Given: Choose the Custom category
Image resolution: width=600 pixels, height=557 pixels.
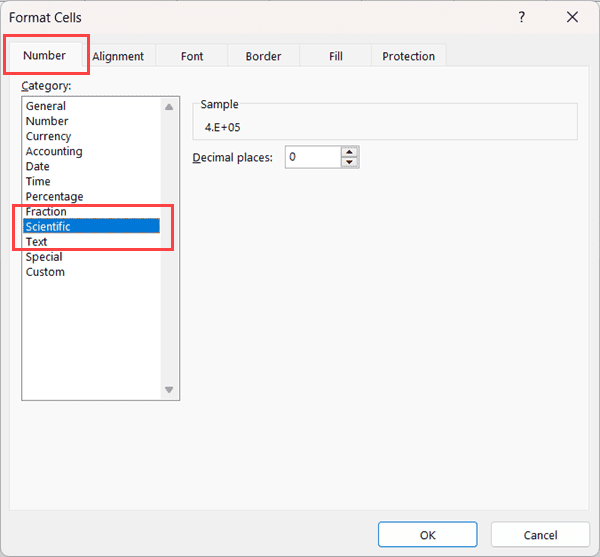Looking at the screenshot, I should click(x=45, y=271).
